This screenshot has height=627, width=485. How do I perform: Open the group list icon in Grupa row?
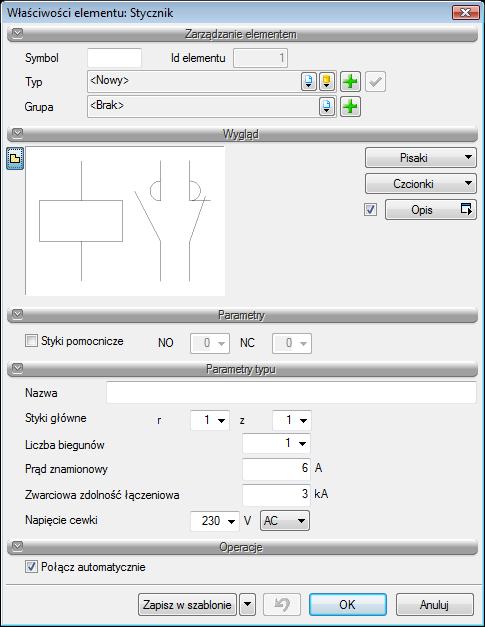click(x=327, y=106)
